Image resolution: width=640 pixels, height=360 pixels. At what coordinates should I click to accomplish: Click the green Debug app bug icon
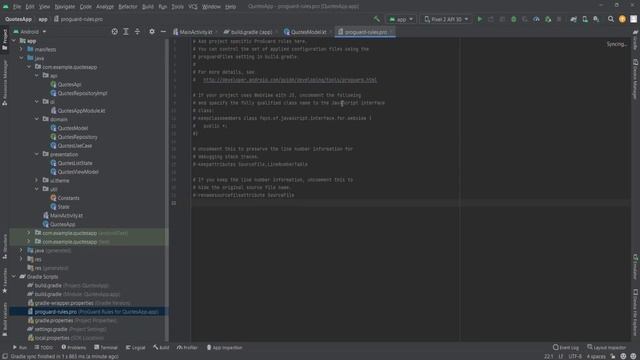pos(513,19)
